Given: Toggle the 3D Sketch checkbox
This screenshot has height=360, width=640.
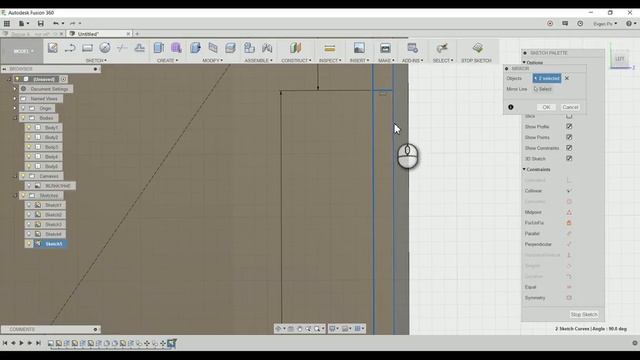Looking at the screenshot, I should tap(569, 158).
